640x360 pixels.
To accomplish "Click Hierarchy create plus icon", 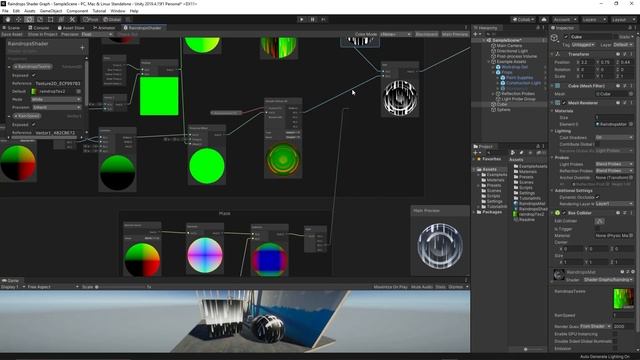I will point(476,34).
